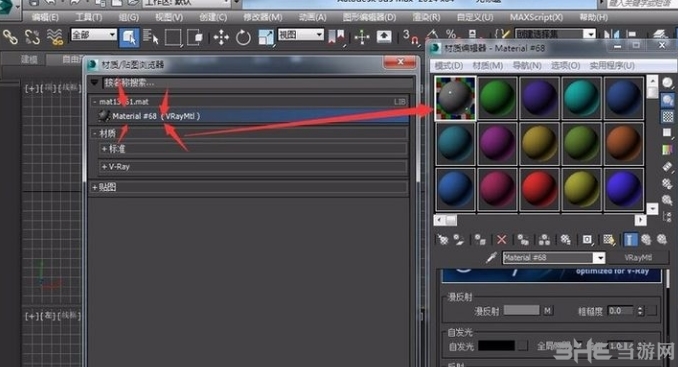Open the 模式(D) menu in material editor
Viewport: 678px width, 367px height.
point(449,66)
